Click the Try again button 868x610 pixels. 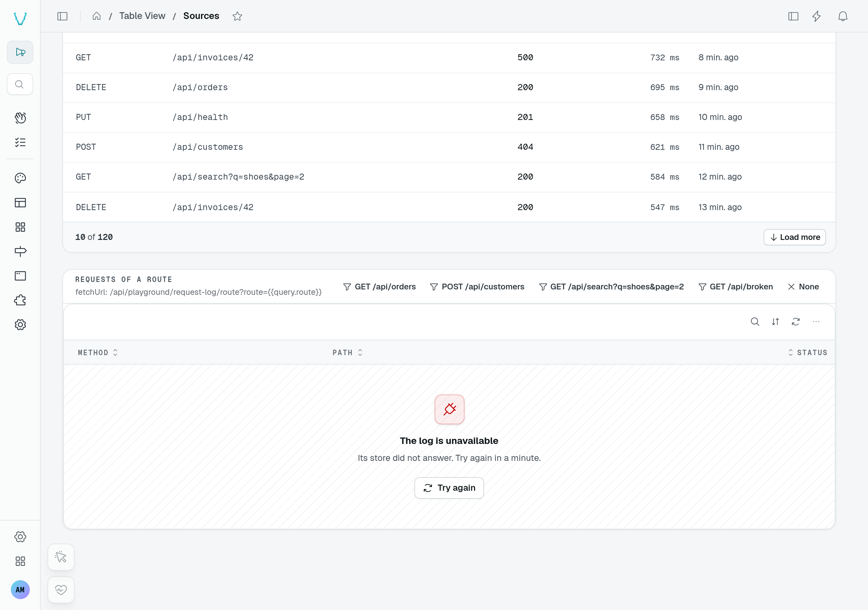(449, 488)
